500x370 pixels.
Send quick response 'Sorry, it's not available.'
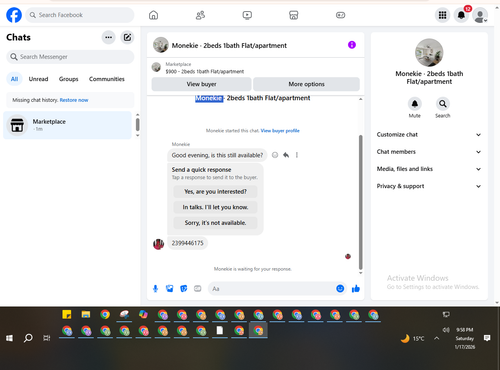(215, 223)
